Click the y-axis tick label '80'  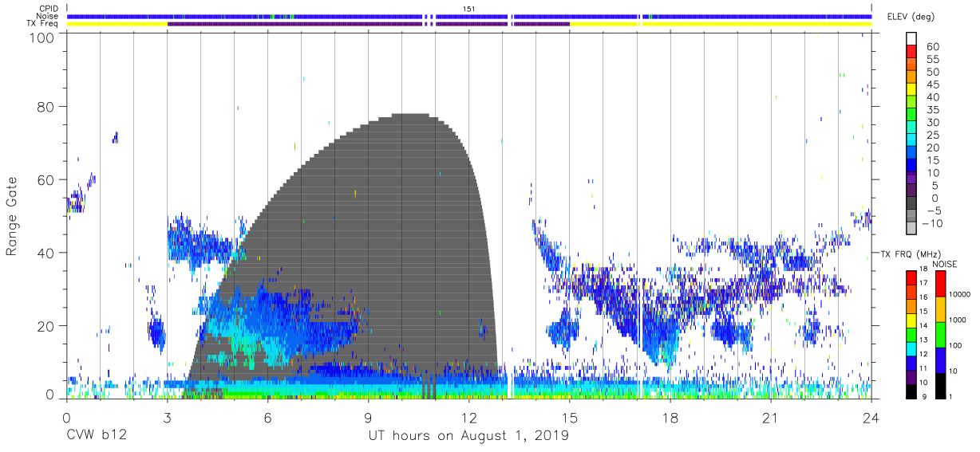click(46, 107)
